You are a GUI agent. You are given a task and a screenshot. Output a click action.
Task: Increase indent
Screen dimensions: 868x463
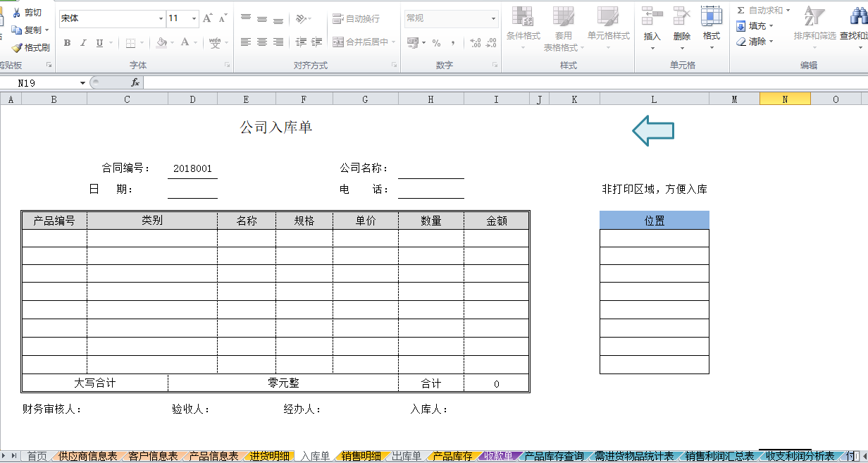[316, 42]
